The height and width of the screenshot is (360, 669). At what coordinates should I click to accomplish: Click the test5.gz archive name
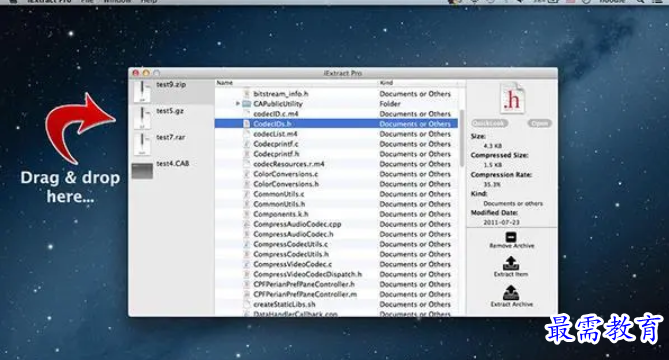(x=170, y=111)
